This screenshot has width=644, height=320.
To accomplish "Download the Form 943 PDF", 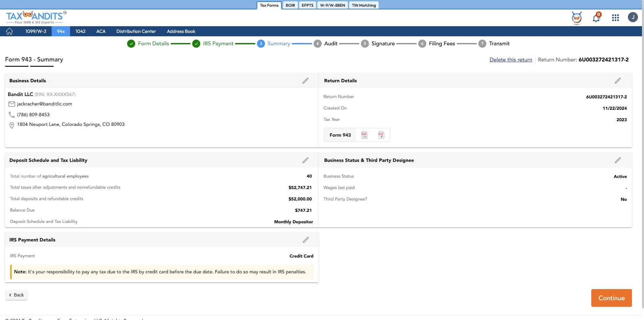I will 381,135.
